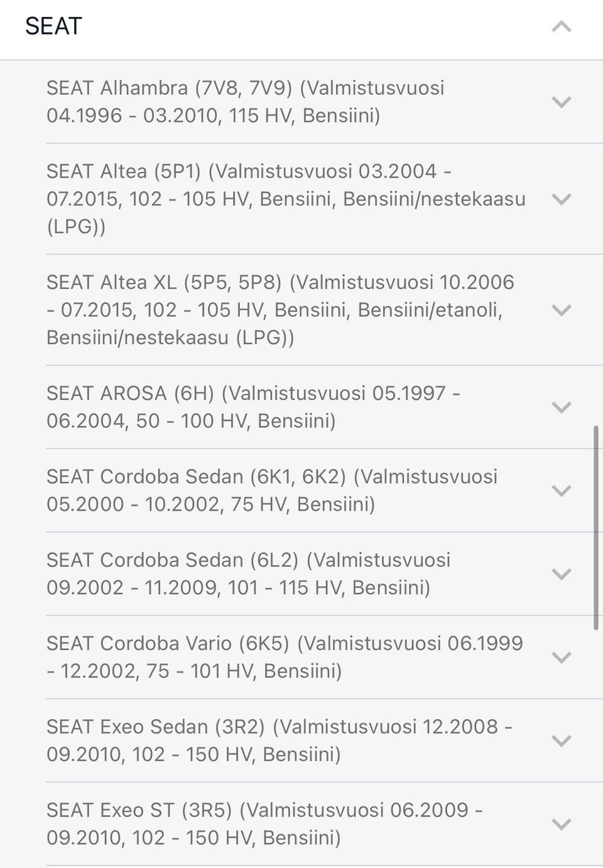Screen dimensions: 603x868
Task: Expand the Exeo ST (3R5) chevron
Action: (561, 824)
